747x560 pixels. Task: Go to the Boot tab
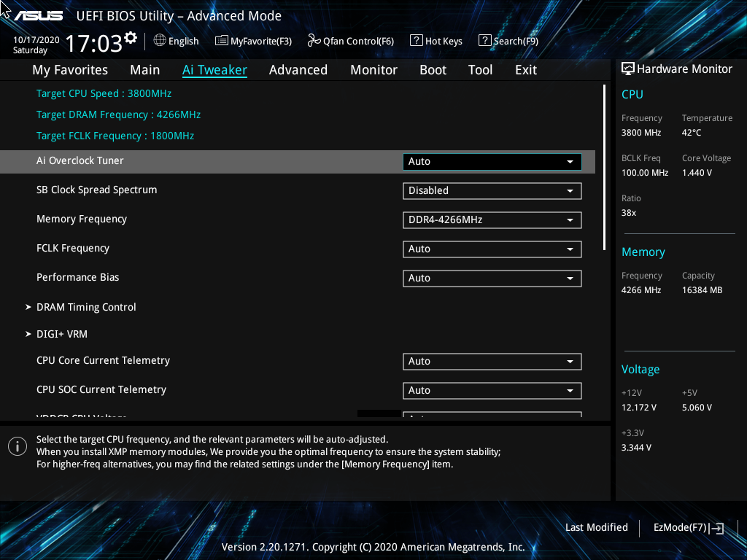click(433, 70)
